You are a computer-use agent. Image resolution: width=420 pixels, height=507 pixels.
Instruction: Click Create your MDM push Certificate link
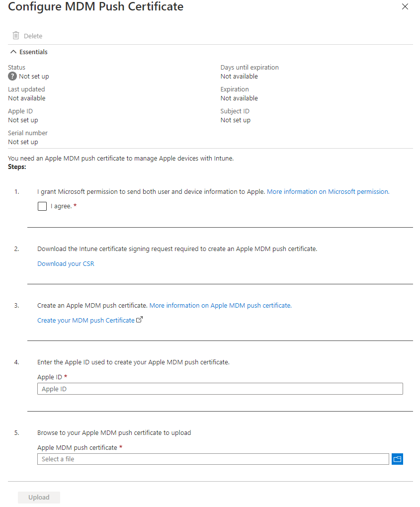[x=86, y=321]
